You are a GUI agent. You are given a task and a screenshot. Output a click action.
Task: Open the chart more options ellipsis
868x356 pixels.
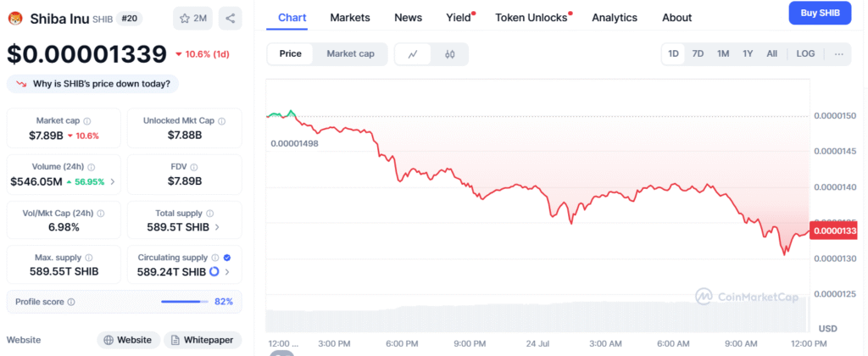click(x=838, y=53)
